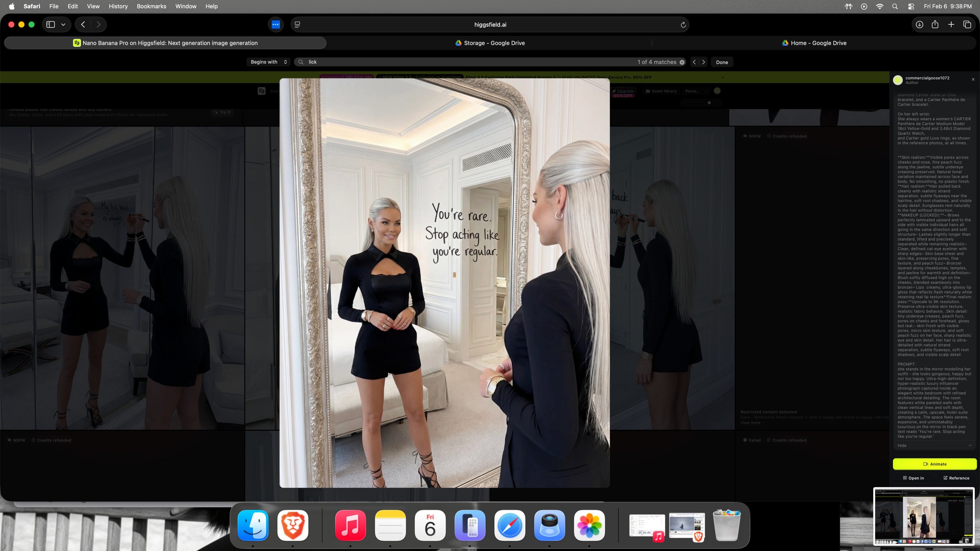Switch to Storage - Google Drive tab
The width and height of the screenshot is (980, 551).
click(x=490, y=43)
